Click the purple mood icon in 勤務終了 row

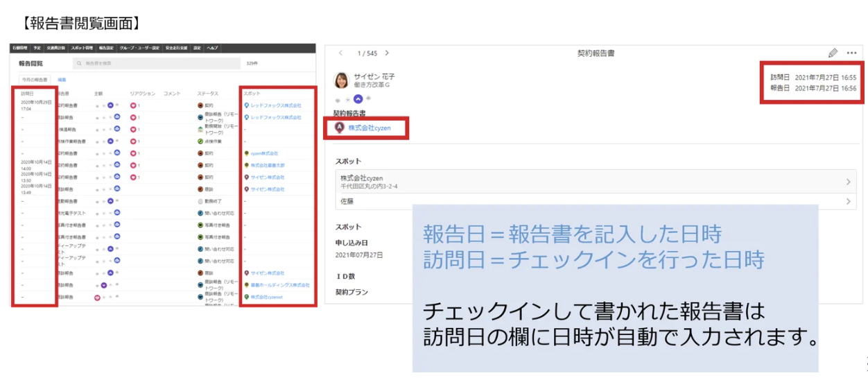point(110,201)
